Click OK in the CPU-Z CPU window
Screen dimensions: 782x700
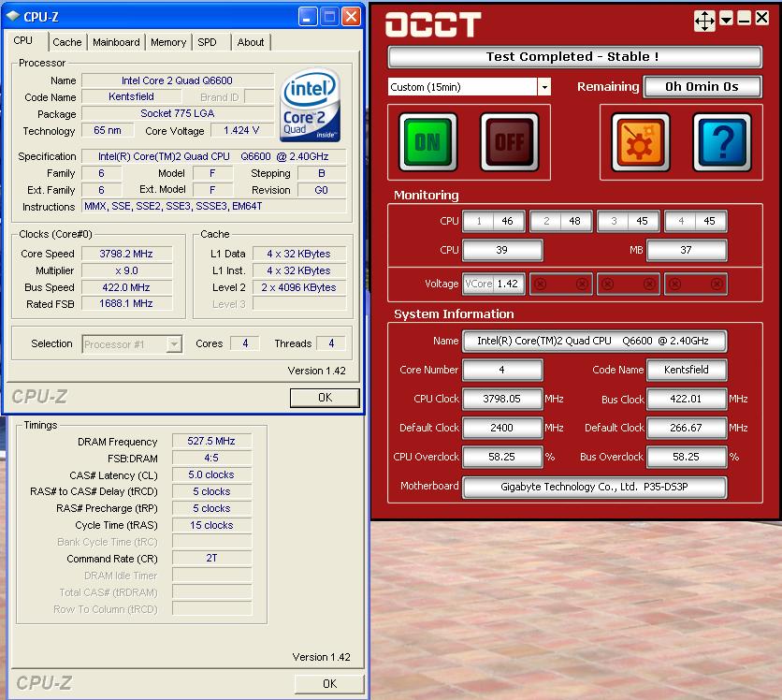click(325, 398)
